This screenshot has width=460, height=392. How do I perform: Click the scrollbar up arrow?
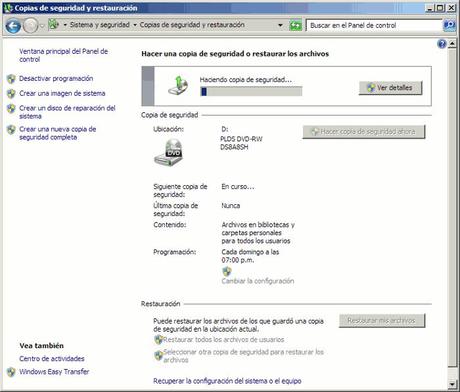coord(452,43)
